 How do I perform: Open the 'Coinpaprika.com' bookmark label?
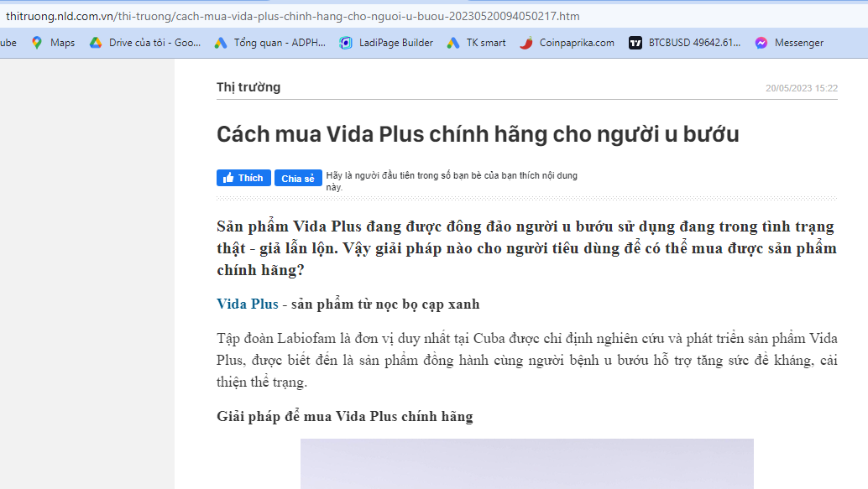[x=577, y=43]
